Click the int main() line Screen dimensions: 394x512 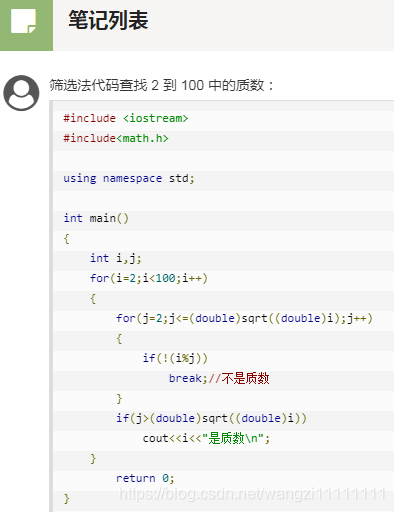coord(96,218)
